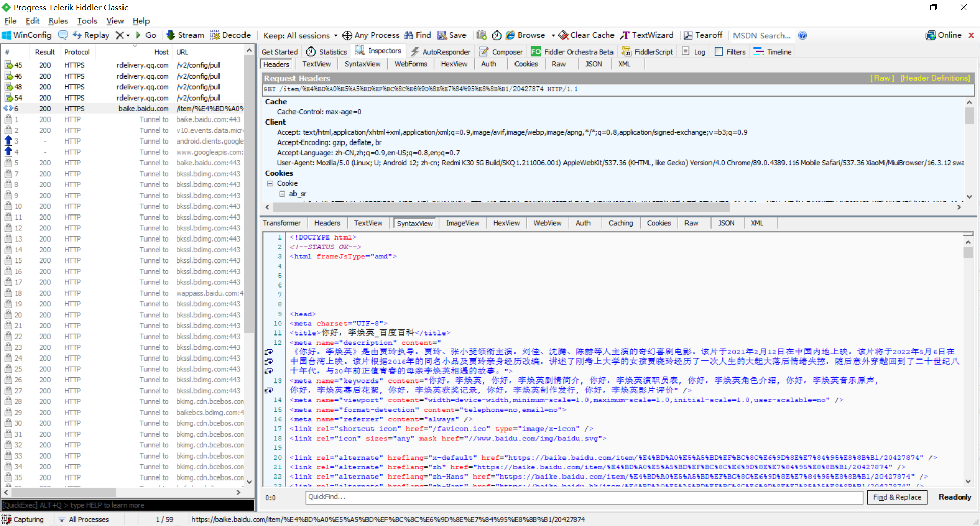Toggle Decode mode
980x526 pixels.
pyautogui.click(x=230, y=35)
